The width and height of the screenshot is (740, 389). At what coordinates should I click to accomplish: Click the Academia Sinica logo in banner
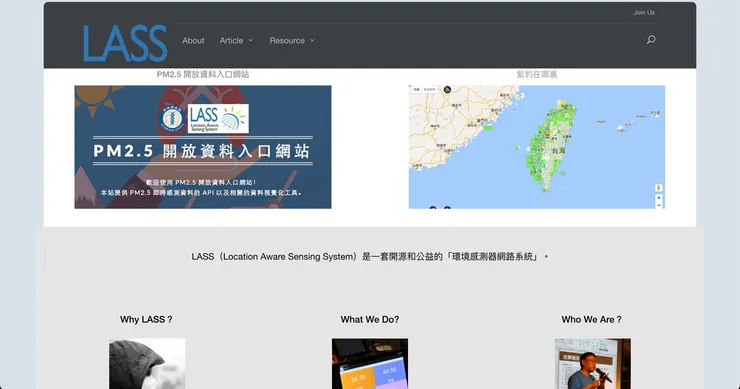tap(172, 118)
